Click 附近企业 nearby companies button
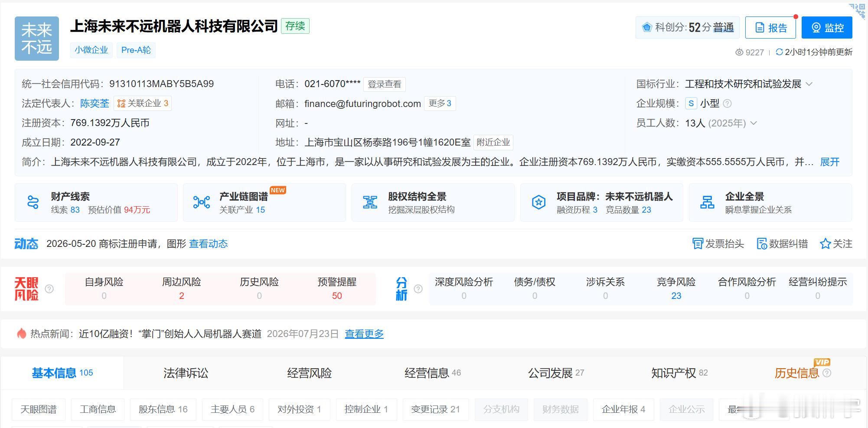The image size is (868, 428). (493, 142)
